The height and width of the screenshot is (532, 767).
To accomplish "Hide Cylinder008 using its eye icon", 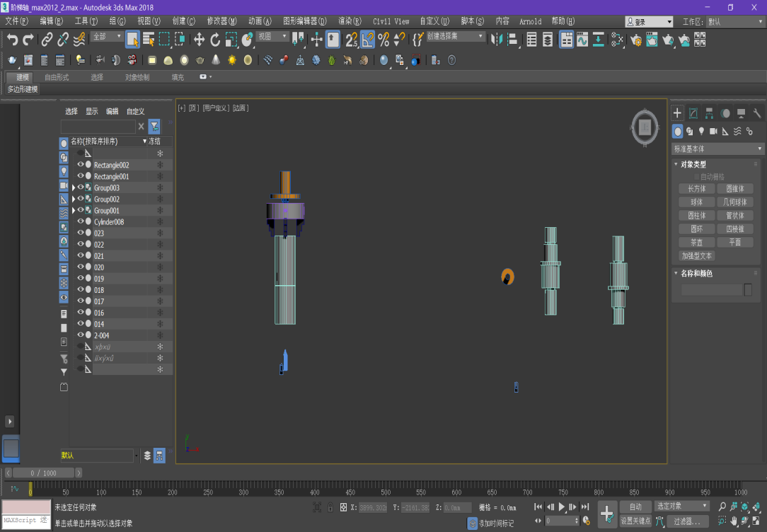I will (x=80, y=221).
